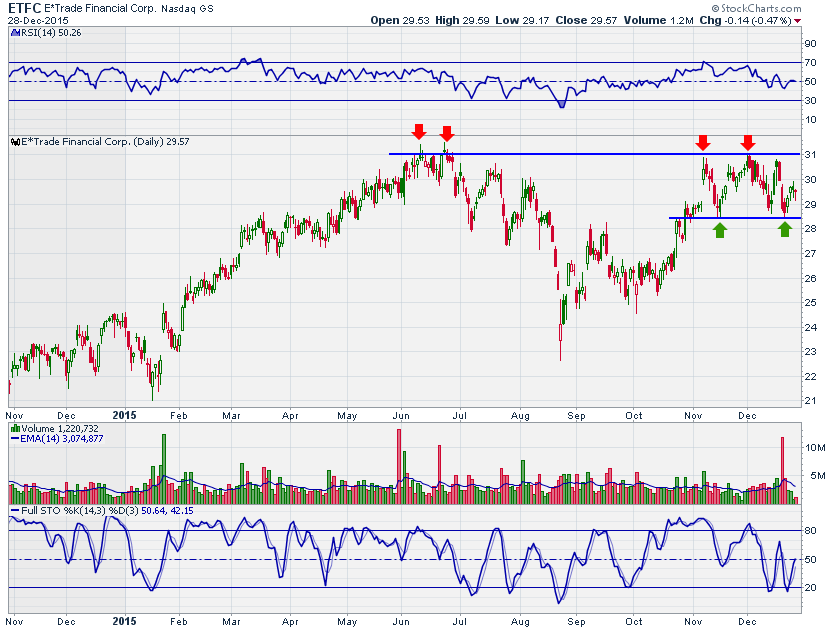Screen dimensions: 832x628
Task: Click the 25 price axis label
Action: [x=810, y=303]
